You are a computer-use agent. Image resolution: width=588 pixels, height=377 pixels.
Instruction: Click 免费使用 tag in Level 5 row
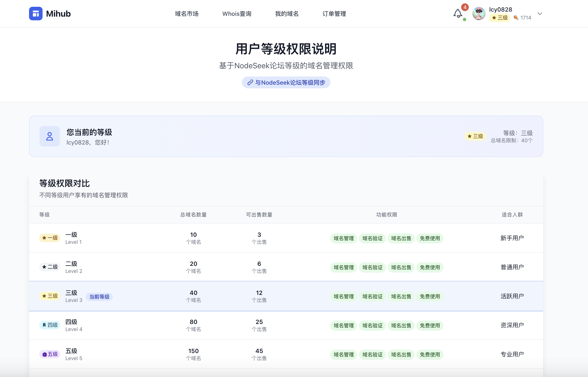430,355
